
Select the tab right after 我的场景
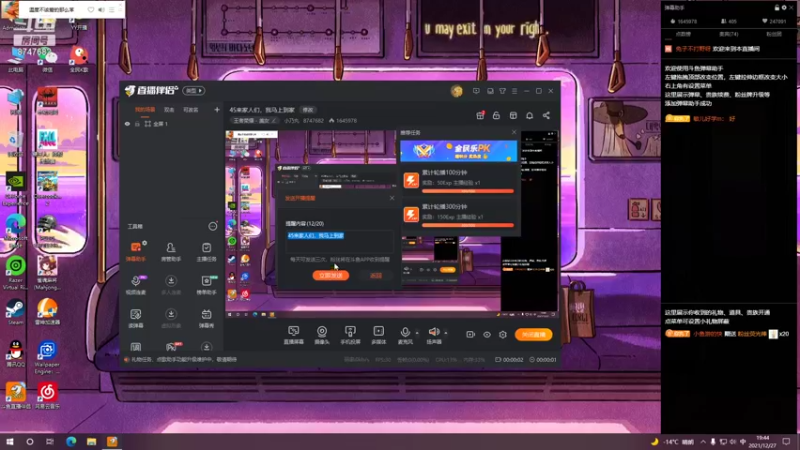tap(169, 110)
